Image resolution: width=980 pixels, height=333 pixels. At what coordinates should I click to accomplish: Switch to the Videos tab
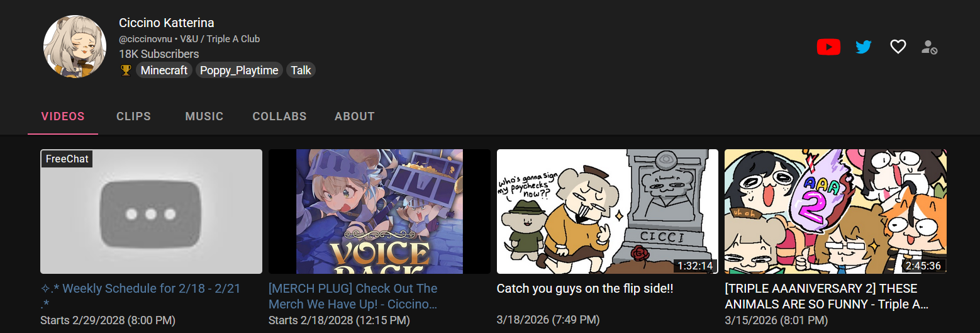tap(63, 116)
